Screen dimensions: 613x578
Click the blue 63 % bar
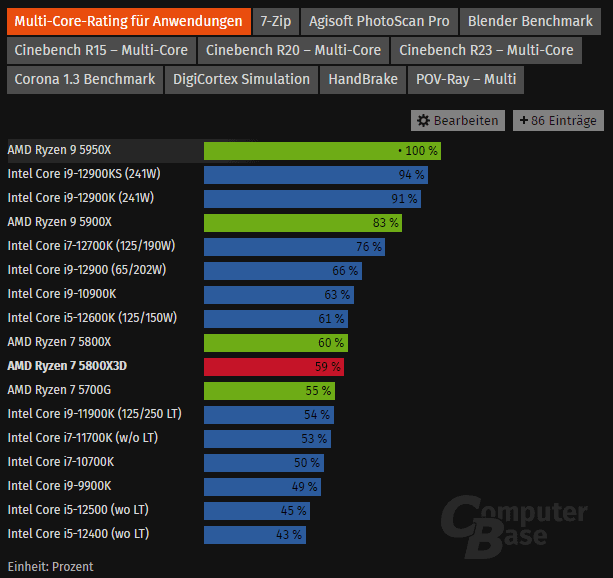tap(279, 295)
